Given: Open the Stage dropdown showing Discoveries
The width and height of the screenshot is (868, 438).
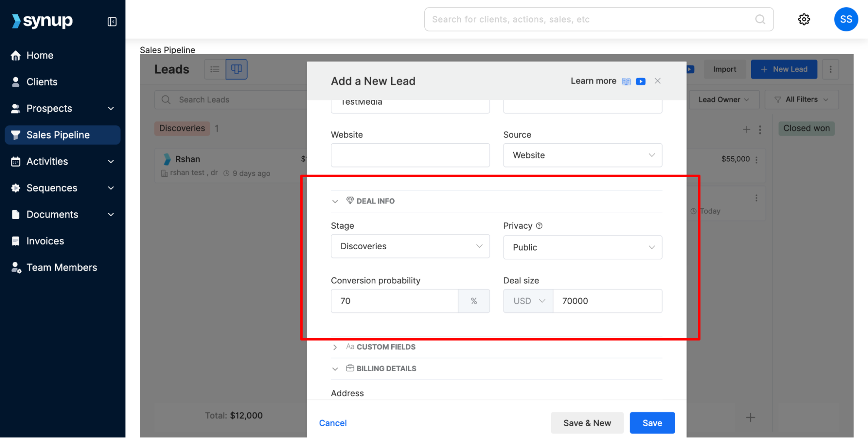Looking at the screenshot, I should pyautogui.click(x=410, y=246).
